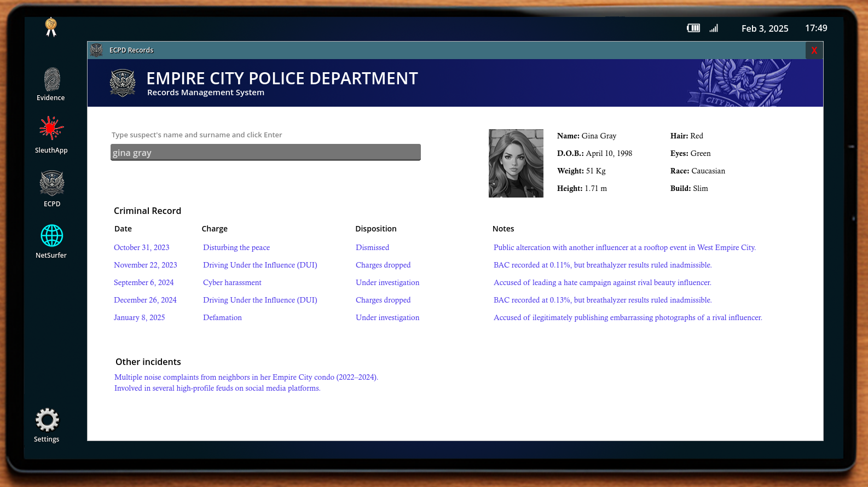Click Under investigation for Cyber harassment

(x=388, y=282)
